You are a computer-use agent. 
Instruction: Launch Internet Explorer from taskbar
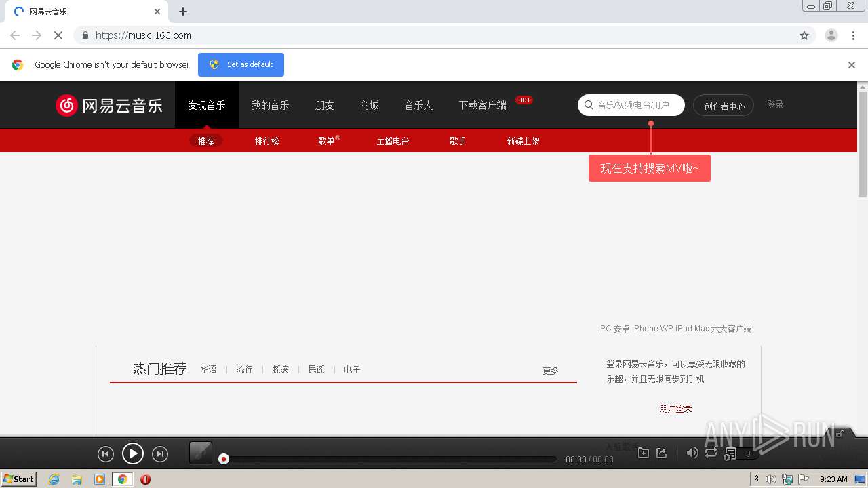(x=54, y=479)
